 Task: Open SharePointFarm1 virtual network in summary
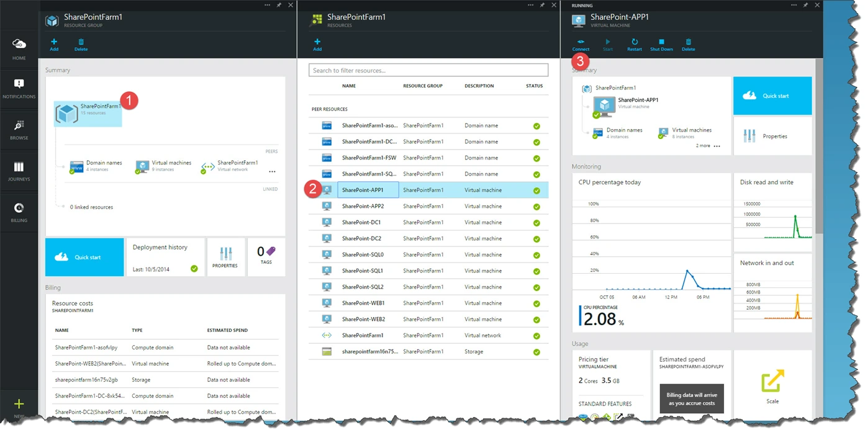[x=229, y=166]
